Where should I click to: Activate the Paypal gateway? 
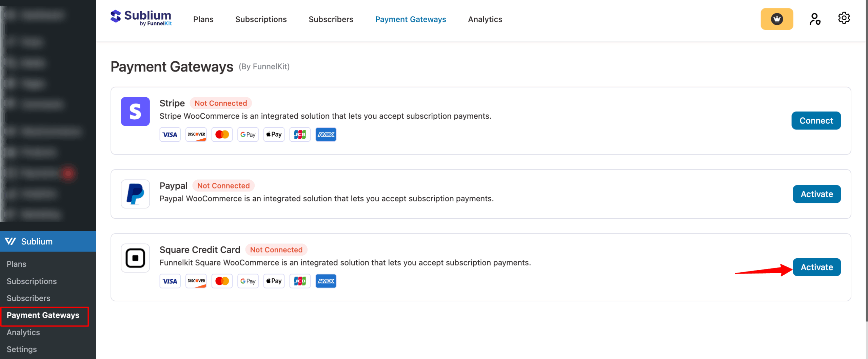[x=816, y=194]
